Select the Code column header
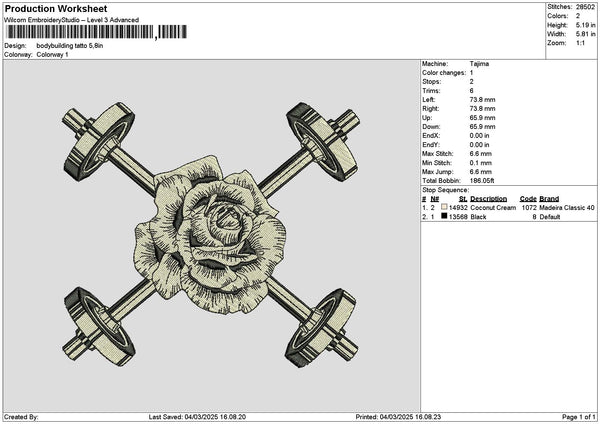This screenshot has height=424, width=600. [528, 198]
